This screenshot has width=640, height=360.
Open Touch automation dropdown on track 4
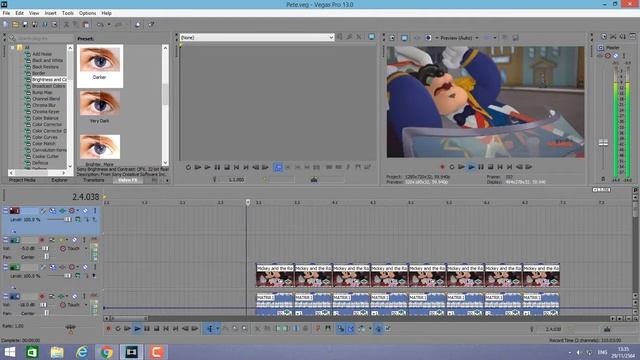(x=86, y=304)
